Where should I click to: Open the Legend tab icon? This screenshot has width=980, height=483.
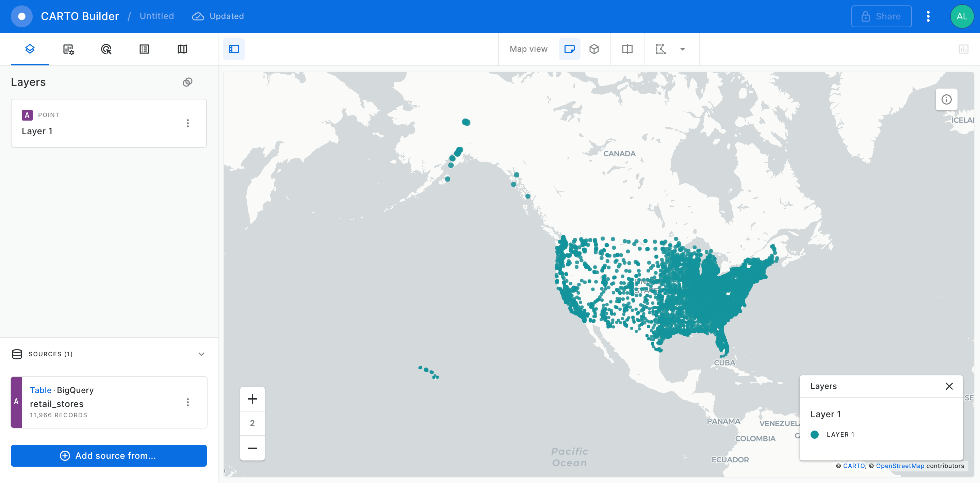click(144, 49)
